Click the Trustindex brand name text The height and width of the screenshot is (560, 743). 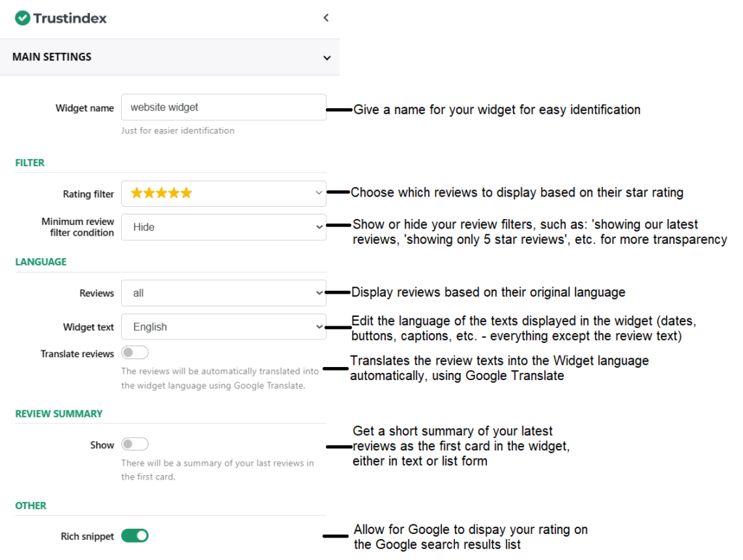coord(70,18)
